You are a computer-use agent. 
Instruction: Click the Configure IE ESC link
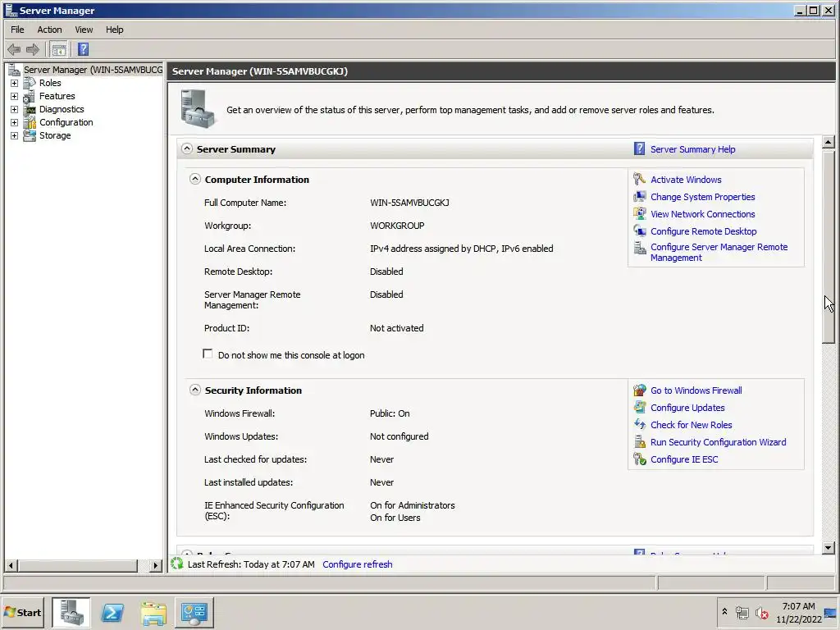pyautogui.click(x=684, y=459)
